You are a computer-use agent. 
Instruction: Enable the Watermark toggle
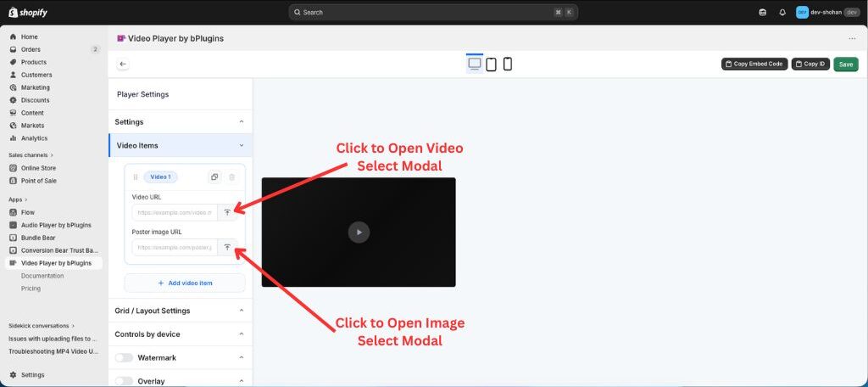[x=125, y=358]
